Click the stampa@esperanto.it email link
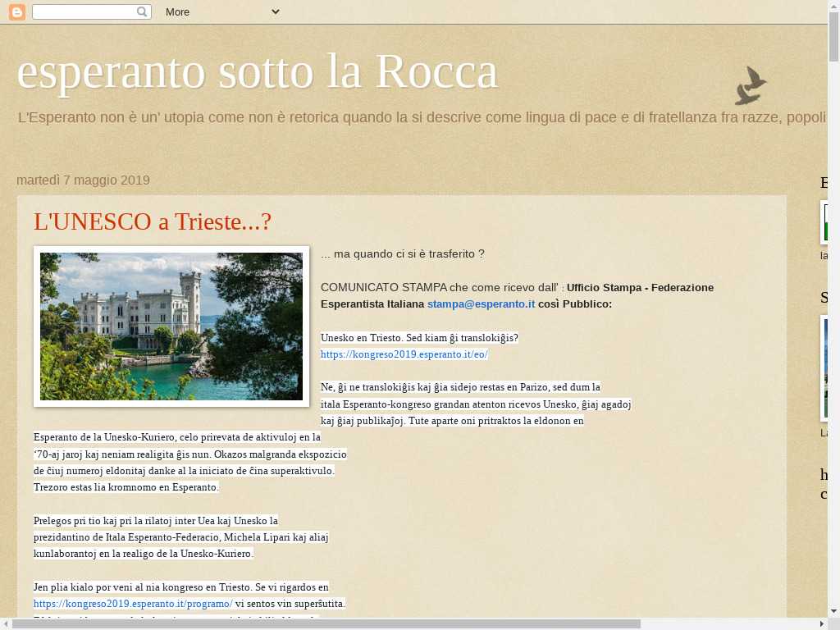Viewport: 840px width, 630px height. tap(481, 304)
